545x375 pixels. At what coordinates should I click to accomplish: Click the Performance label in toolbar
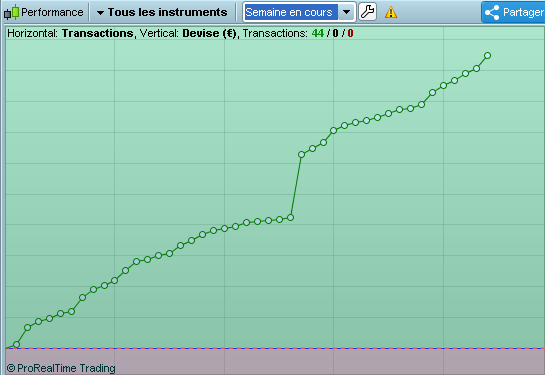pos(52,12)
